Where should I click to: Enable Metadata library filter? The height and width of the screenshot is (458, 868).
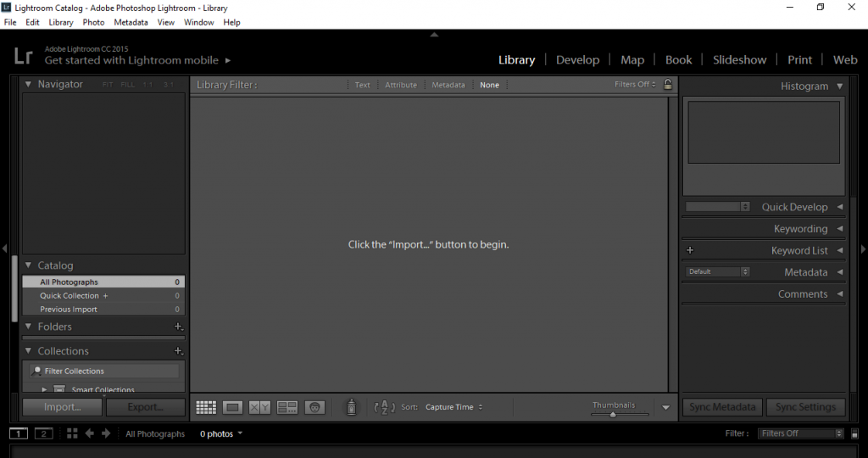coord(448,85)
